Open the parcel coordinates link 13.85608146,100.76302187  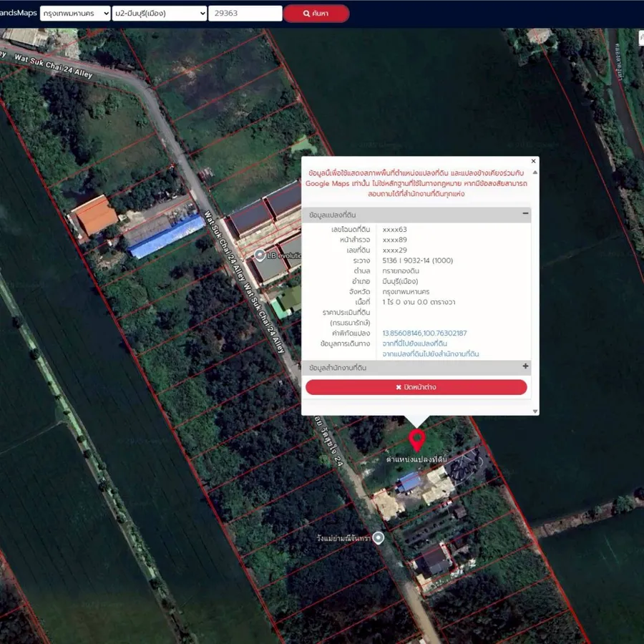(x=424, y=333)
